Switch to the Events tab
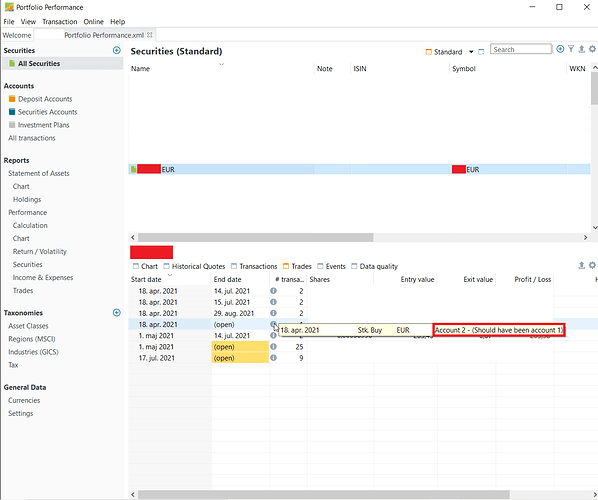 point(331,266)
